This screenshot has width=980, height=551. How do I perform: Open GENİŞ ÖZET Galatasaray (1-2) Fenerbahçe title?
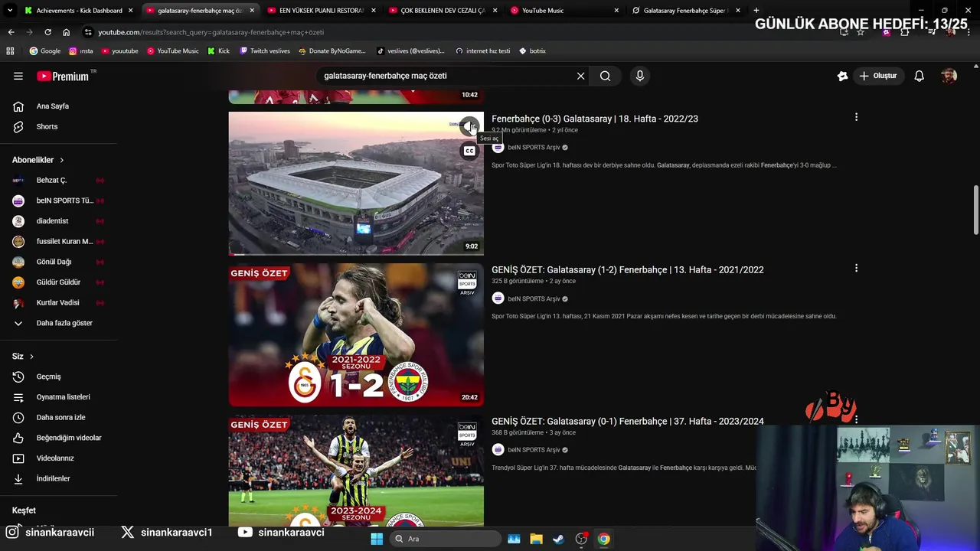[628, 269]
